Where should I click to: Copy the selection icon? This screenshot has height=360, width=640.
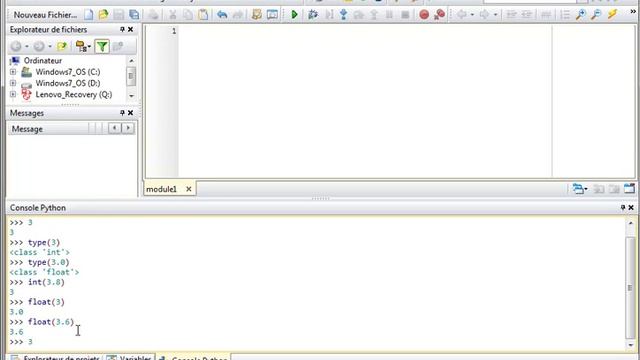pos(188,15)
